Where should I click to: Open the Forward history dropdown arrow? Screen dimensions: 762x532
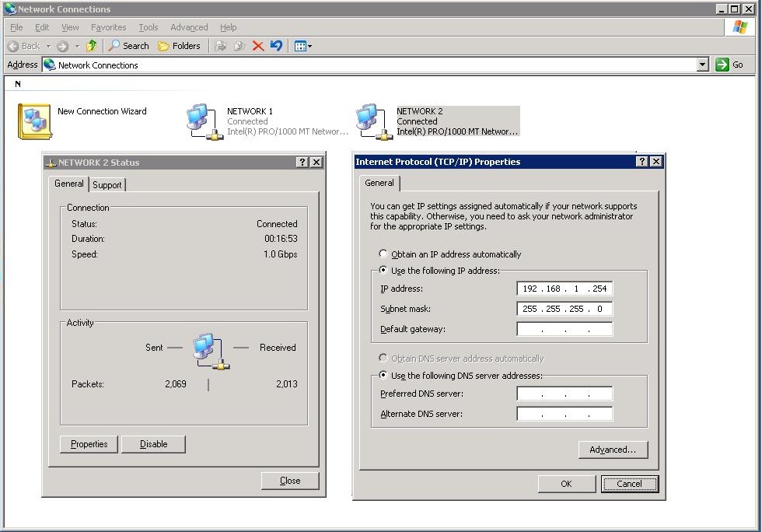pyautogui.click(x=77, y=46)
